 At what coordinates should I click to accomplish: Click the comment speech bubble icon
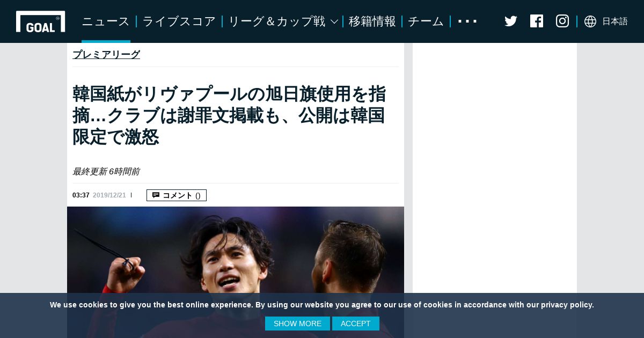156,195
